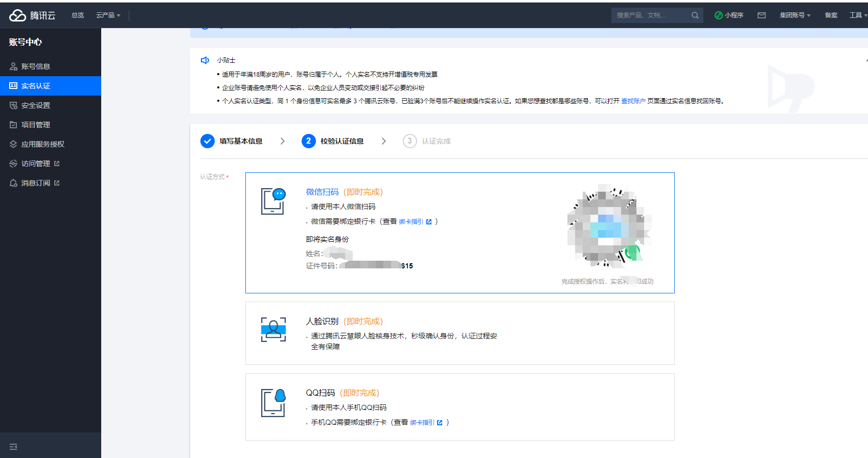
Task: Click the 消息订阅 bell icon
Action: (x=13, y=183)
